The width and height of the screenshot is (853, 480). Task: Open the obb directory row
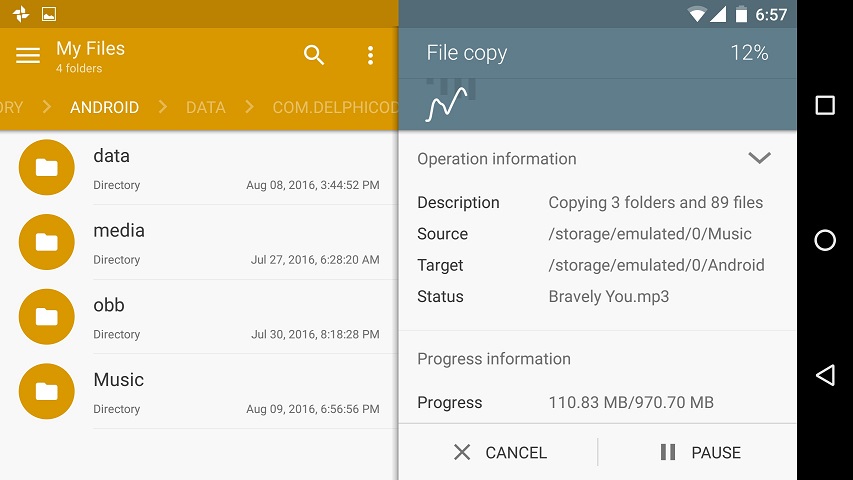tap(235, 317)
